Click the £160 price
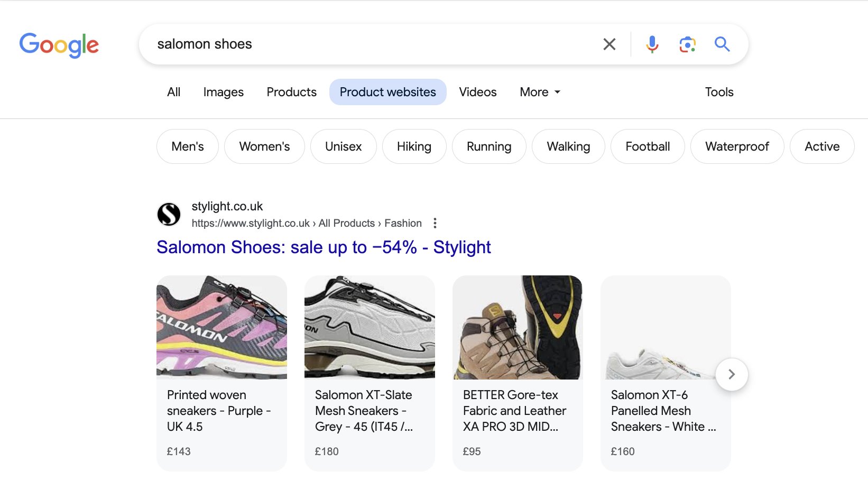Image resolution: width=868 pixels, height=499 pixels. pyautogui.click(x=623, y=451)
